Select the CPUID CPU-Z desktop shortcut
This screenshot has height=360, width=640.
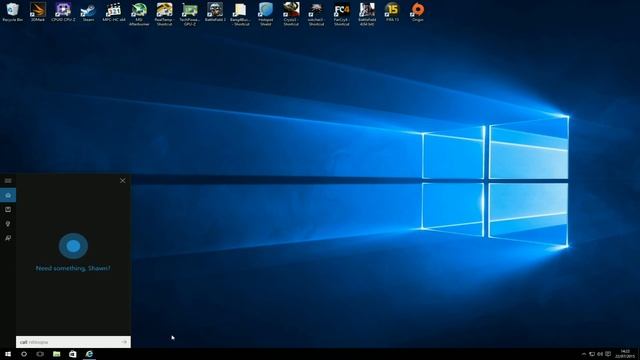pyautogui.click(x=63, y=12)
